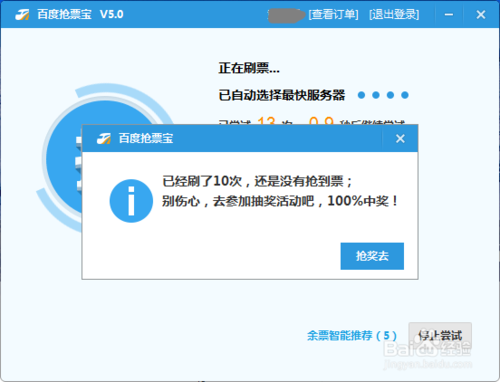
Task: Minimize the 百度抢票宝 main window
Action: (x=449, y=15)
